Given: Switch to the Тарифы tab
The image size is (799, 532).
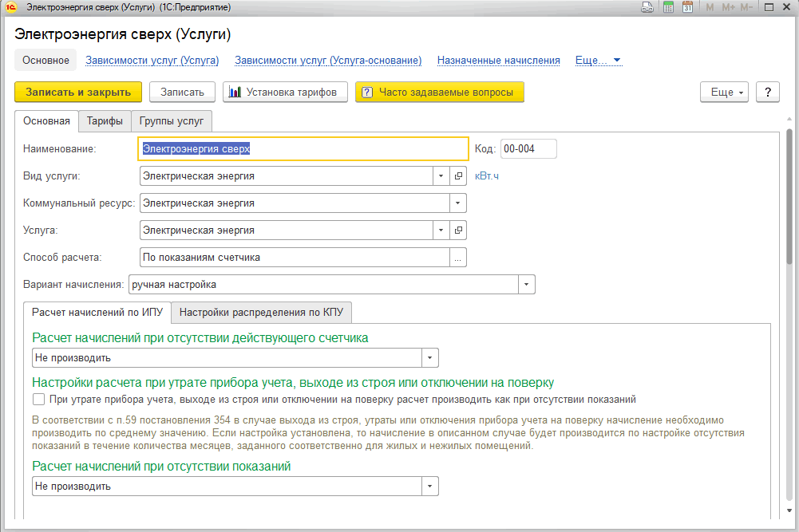Looking at the screenshot, I should [x=105, y=121].
